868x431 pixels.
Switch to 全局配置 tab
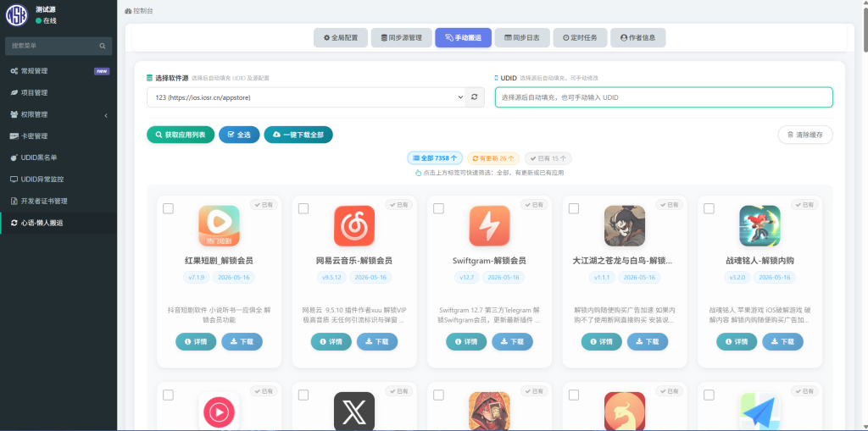tap(341, 37)
